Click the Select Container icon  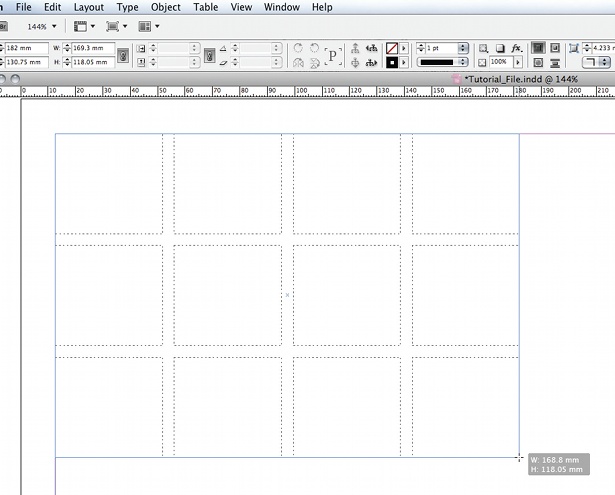(x=355, y=48)
